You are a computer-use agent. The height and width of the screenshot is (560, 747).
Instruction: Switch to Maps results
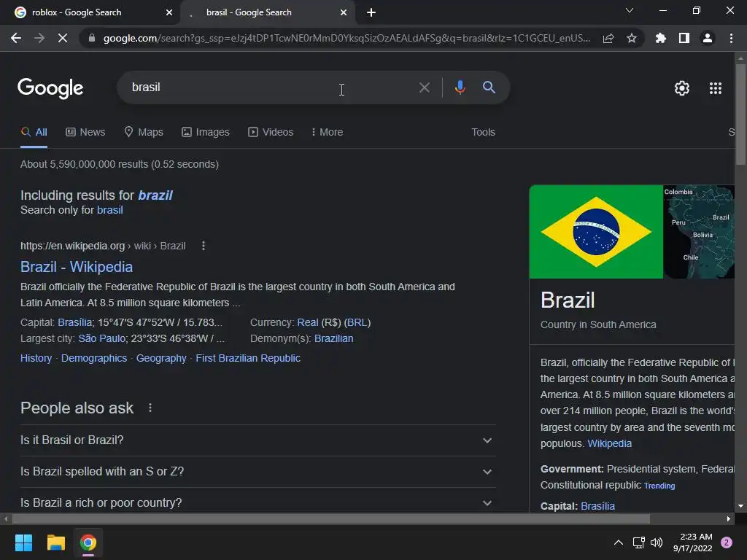[x=144, y=133]
